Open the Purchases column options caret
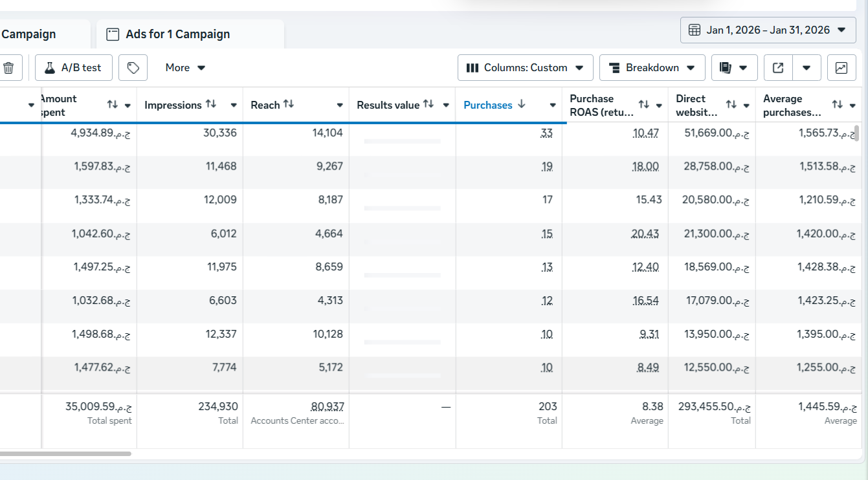The image size is (868, 480). pos(553,105)
